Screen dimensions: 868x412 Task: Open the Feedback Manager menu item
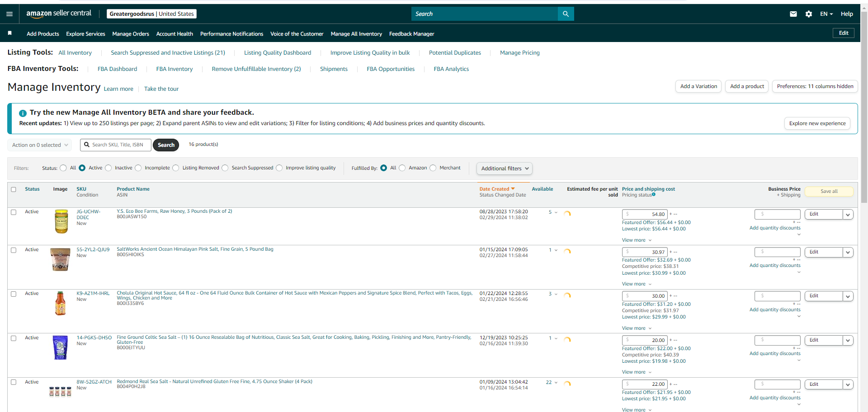(x=411, y=34)
